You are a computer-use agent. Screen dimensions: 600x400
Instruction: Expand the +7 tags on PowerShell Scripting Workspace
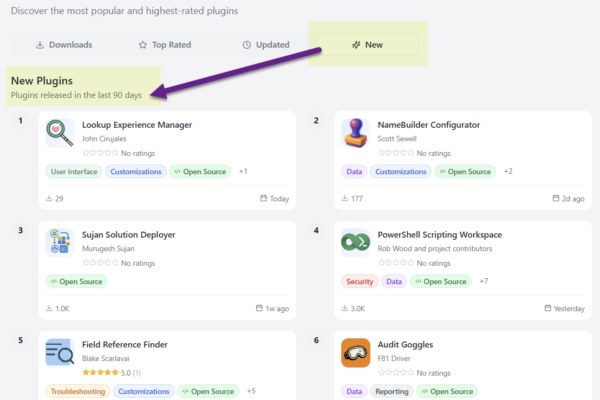point(483,281)
